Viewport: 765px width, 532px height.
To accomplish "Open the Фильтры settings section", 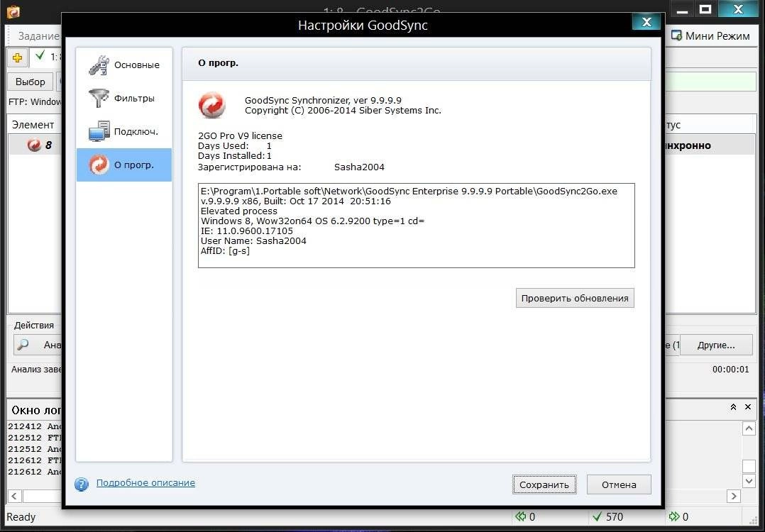I will click(124, 98).
